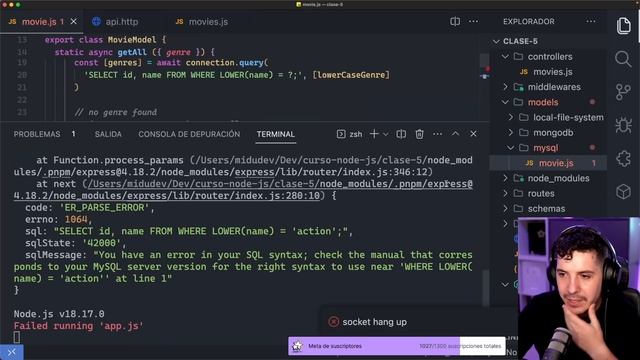Click the getAll method name
The height and width of the screenshot is (360, 640).
[132, 52]
